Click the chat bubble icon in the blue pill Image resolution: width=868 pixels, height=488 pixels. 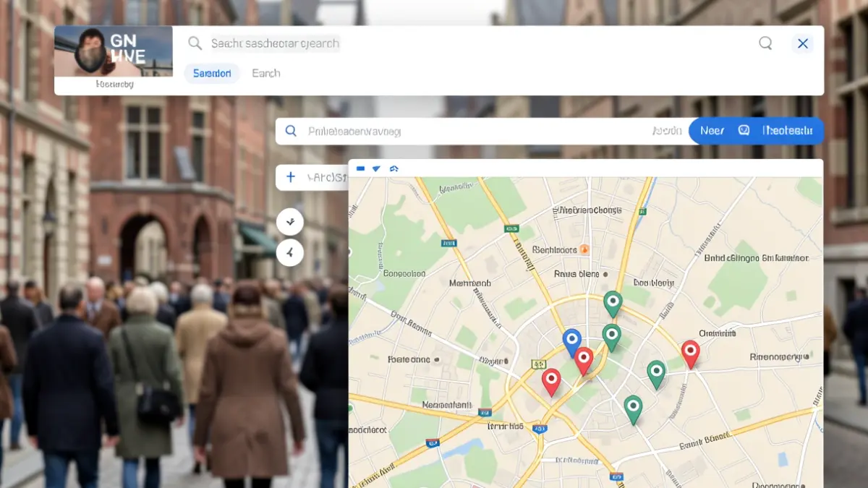(x=744, y=131)
